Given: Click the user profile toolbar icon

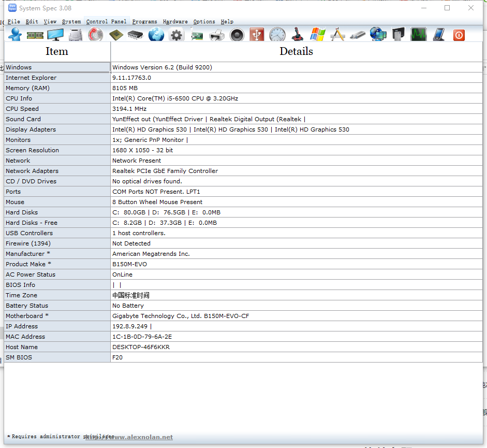Looking at the screenshot, I should coord(15,35).
